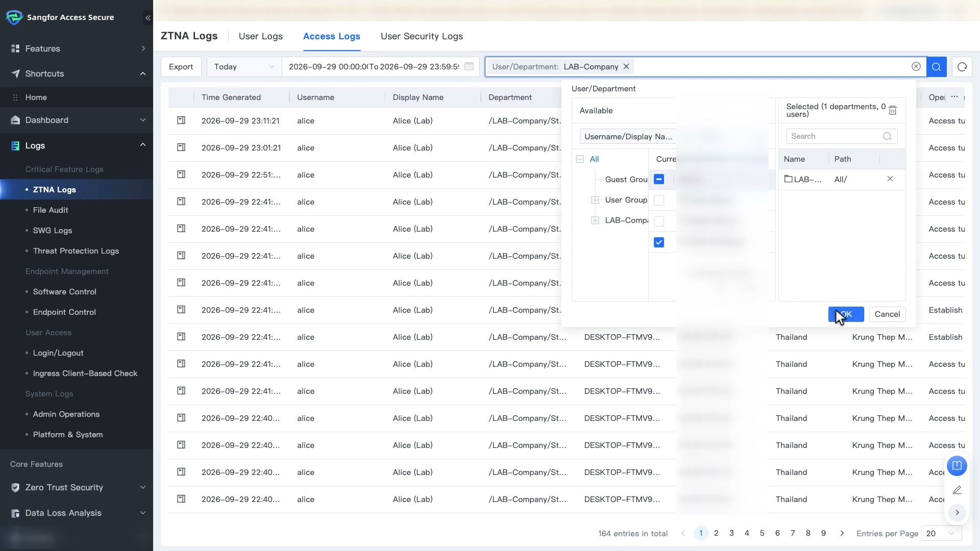The width and height of the screenshot is (980, 551).
Task: Delete all selected items with trash icon
Action: click(893, 110)
